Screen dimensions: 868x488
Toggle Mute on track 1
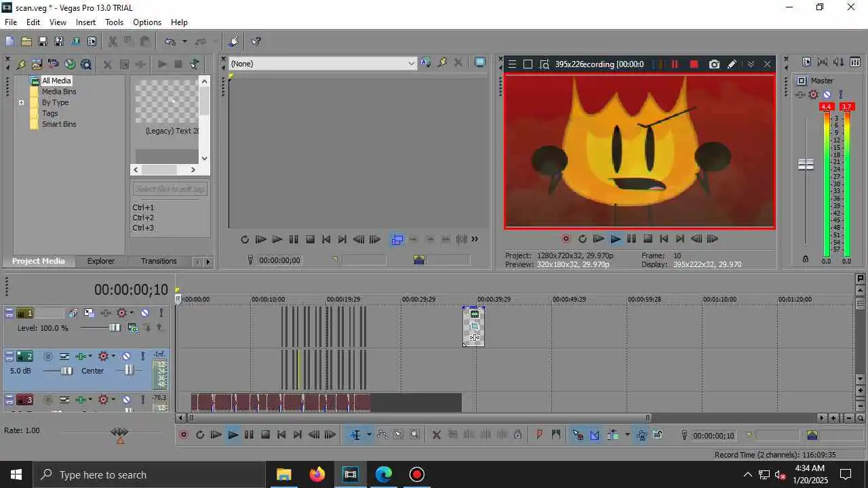(x=144, y=313)
